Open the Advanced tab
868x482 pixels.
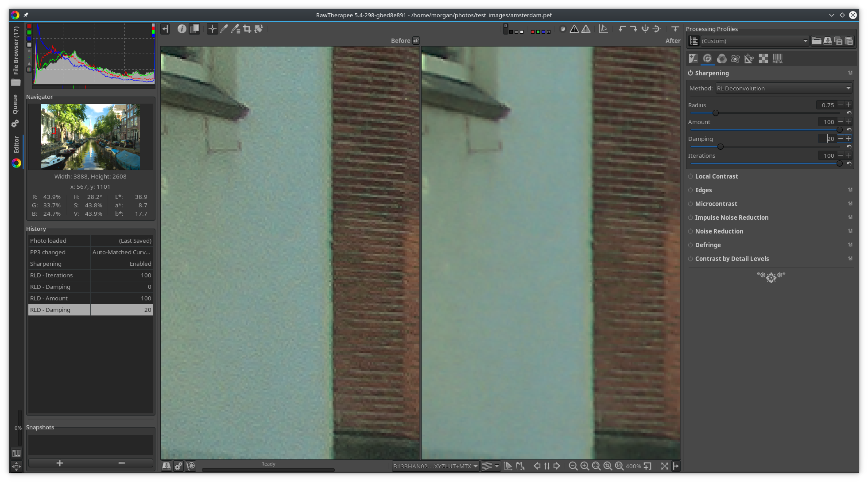pos(736,58)
